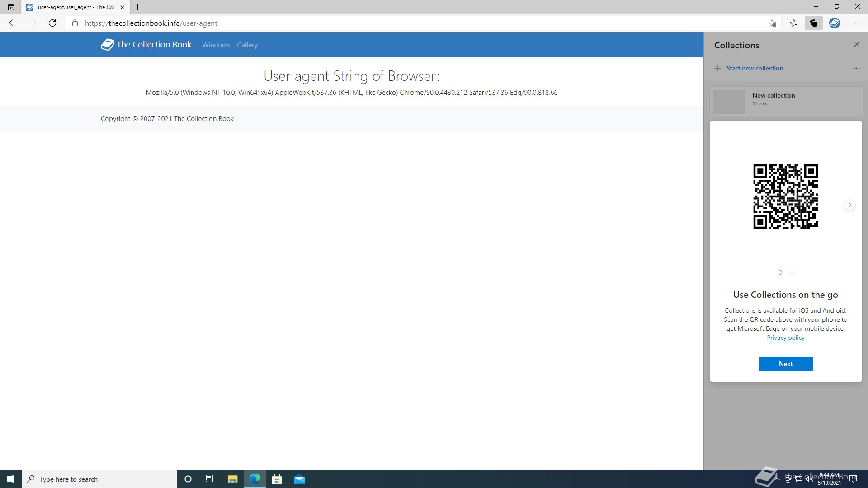The height and width of the screenshot is (488, 868).
Task: Click the browser refresh icon
Action: 52,23
